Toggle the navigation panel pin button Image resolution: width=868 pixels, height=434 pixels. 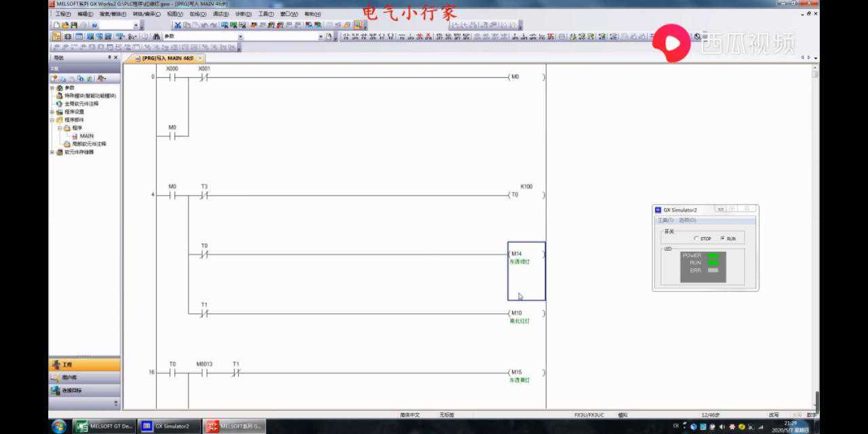tap(109, 58)
